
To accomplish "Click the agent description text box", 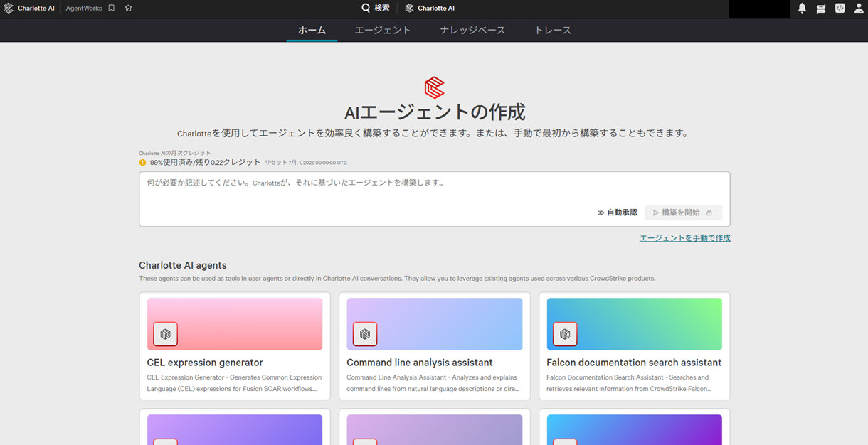I will click(x=434, y=199).
